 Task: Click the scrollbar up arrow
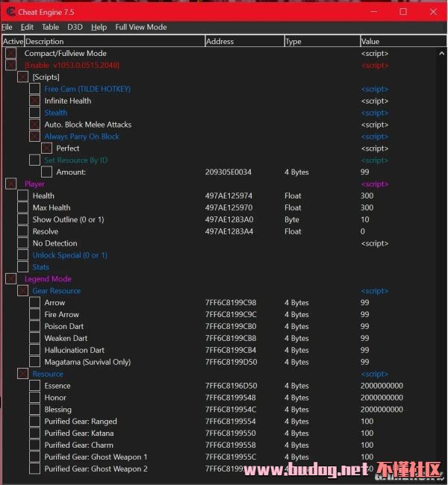coord(442,53)
